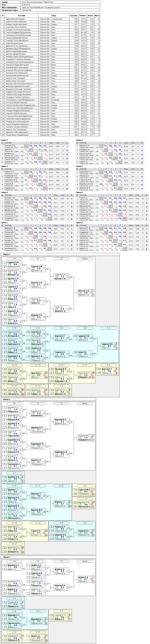Click the 'Группа-6' heading

(x=79, y=193)
